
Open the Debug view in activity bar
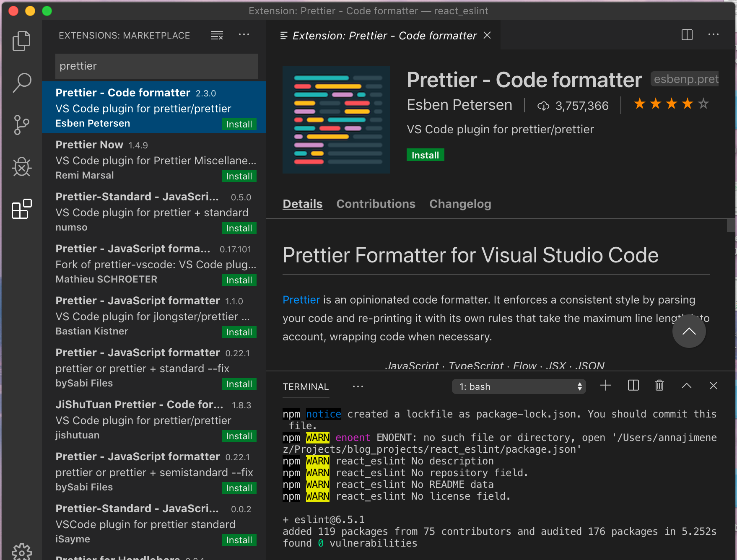pos(21,167)
